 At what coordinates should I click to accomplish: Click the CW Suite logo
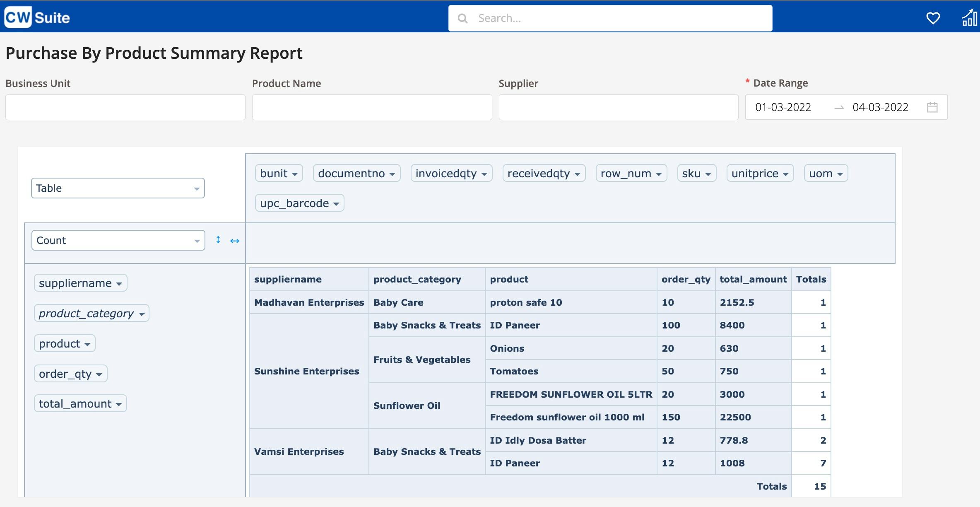[x=36, y=17]
